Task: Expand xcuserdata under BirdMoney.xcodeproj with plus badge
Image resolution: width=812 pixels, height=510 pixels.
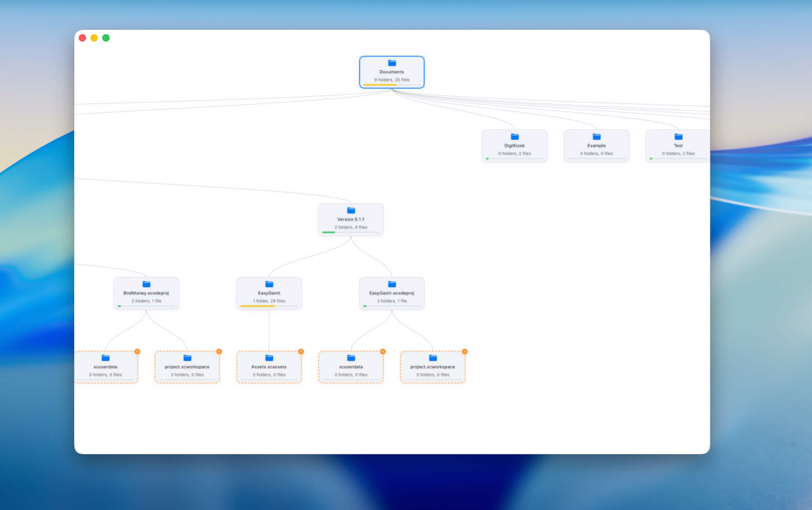Action: click(x=137, y=352)
